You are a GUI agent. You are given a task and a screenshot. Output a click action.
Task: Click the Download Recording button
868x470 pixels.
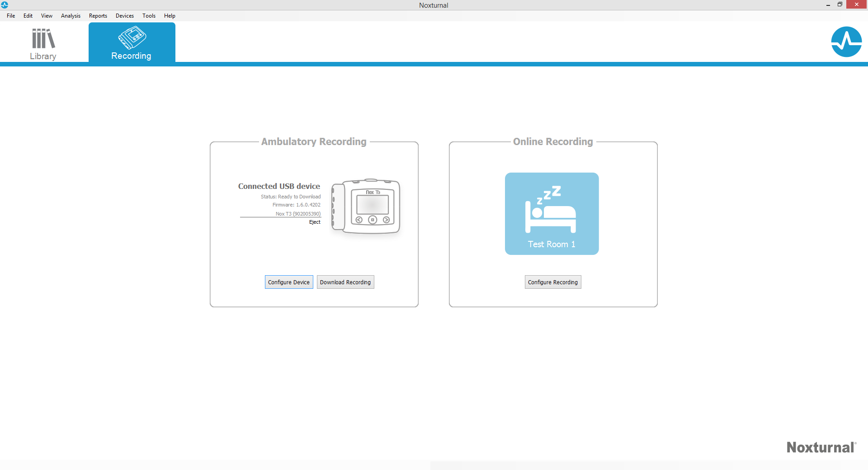345,282
